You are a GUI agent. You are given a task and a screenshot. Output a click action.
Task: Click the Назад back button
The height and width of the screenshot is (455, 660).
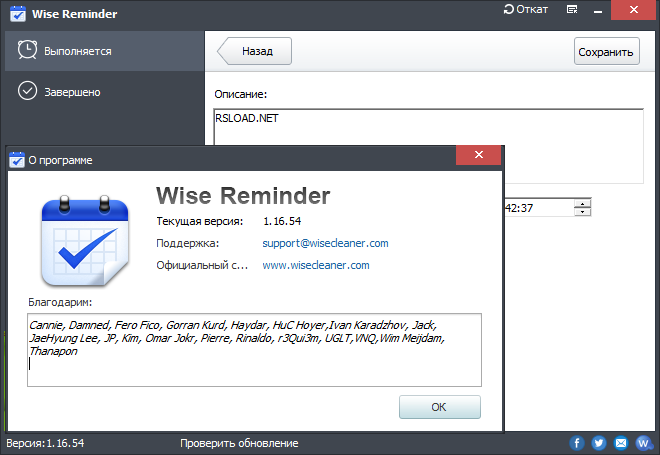pyautogui.click(x=255, y=51)
